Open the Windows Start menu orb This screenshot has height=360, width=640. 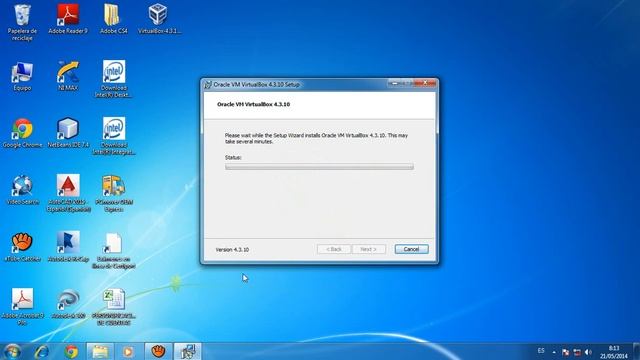pos(12,351)
